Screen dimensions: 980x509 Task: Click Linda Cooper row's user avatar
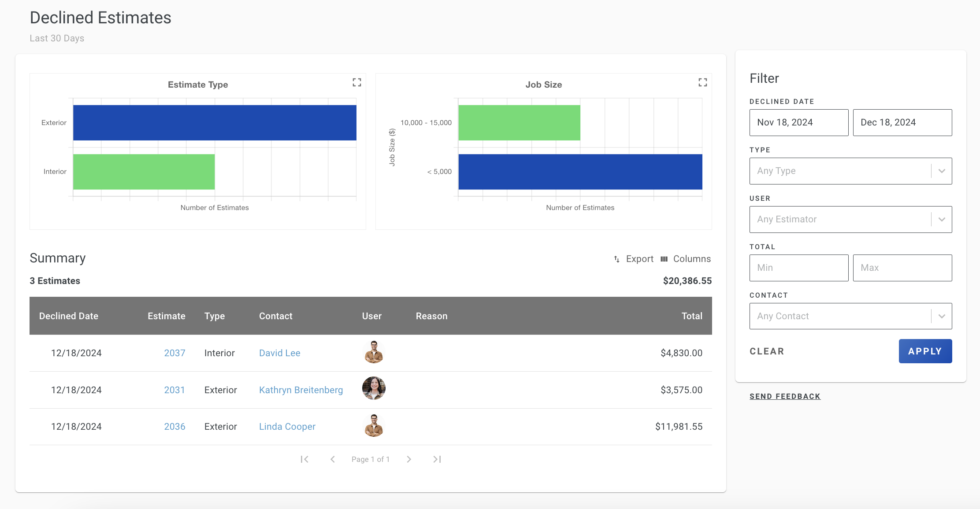coord(374,426)
